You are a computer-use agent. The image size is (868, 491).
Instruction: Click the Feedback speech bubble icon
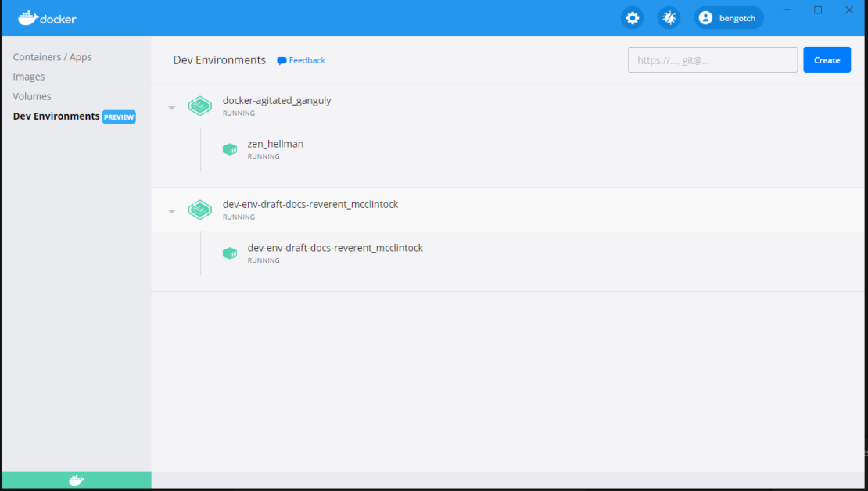click(x=282, y=61)
